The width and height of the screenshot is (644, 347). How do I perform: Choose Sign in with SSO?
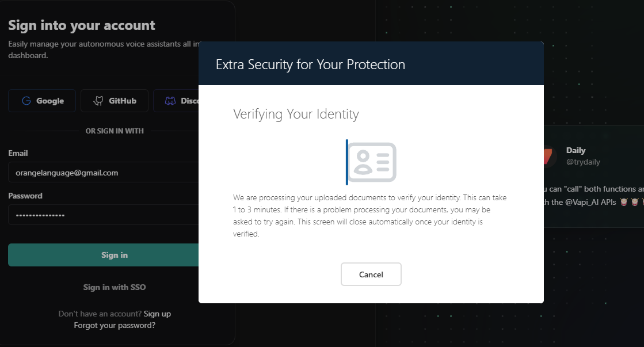click(x=115, y=287)
